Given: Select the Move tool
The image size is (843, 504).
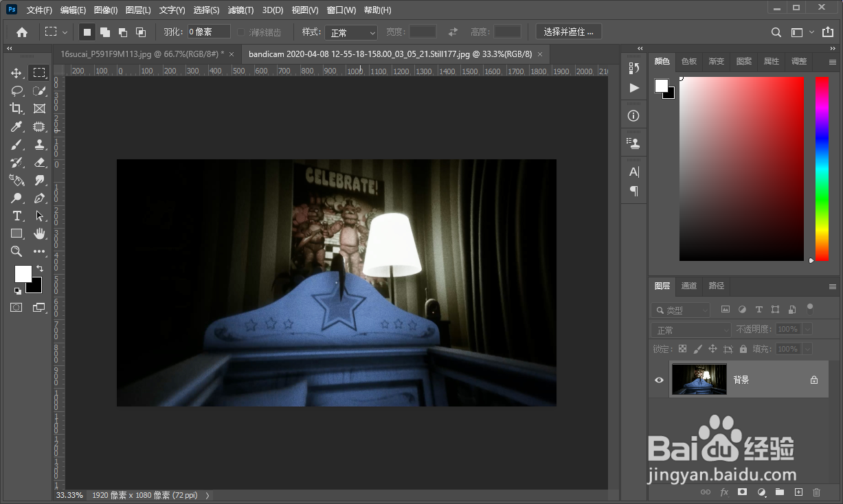Looking at the screenshot, I should pyautogui.click(x=16, y=73).
